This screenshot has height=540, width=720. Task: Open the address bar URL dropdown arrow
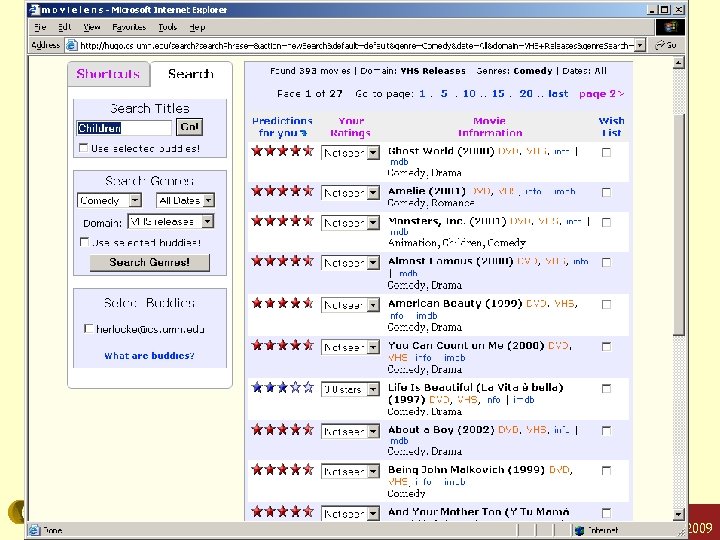[x=640, y=45]
